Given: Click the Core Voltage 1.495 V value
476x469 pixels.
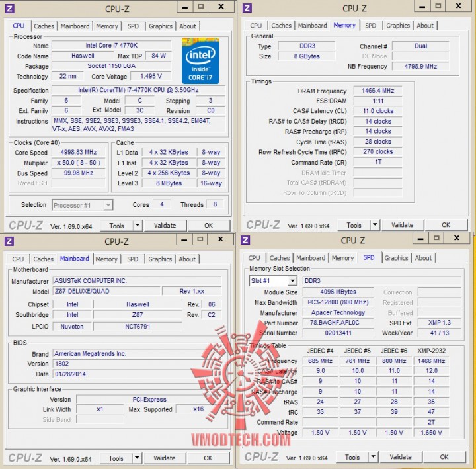Looking at the screenshot, I should (151, 76).
